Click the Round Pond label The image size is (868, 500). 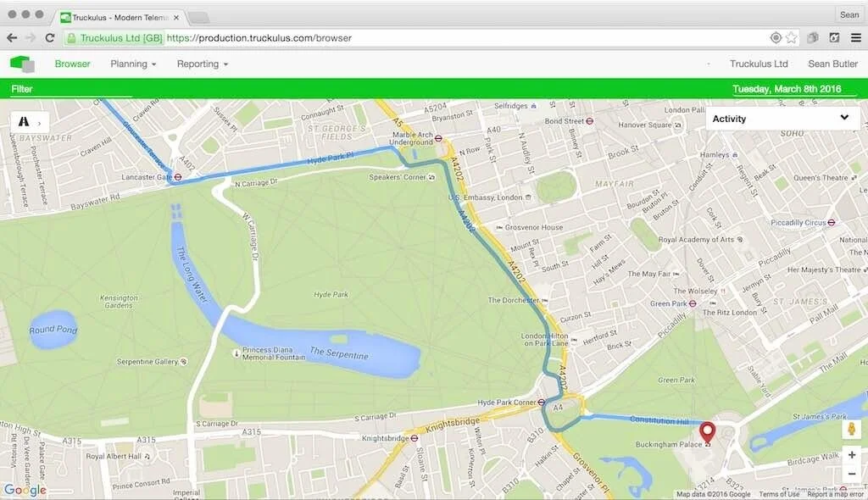[x=53, y=330]
